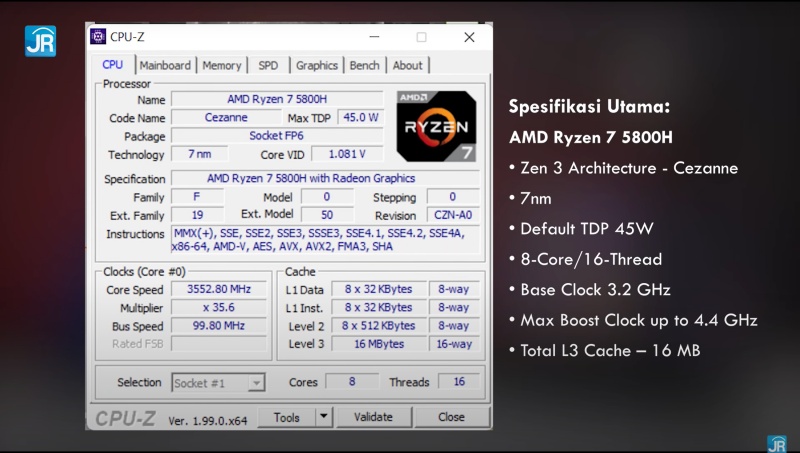Click the Instructions list starting with MMX(+)
Image resolution: width=800 pixels, height=453 pixels.
coord(326,240)
